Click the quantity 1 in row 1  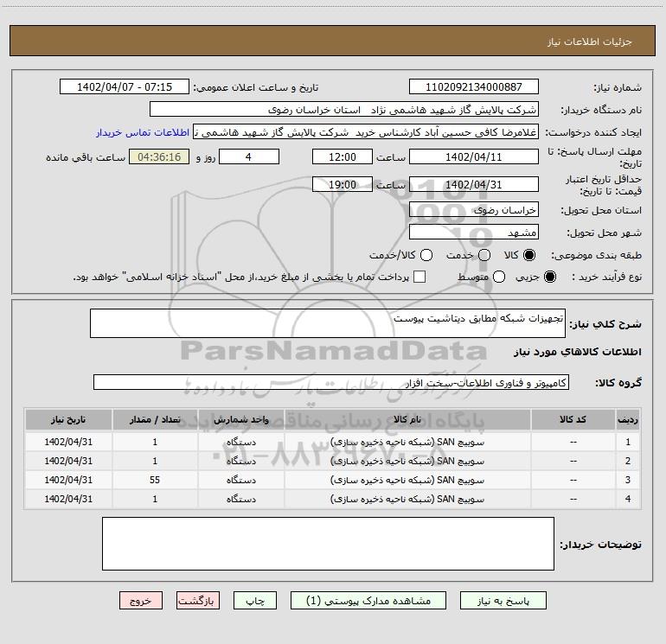(155, 442)
